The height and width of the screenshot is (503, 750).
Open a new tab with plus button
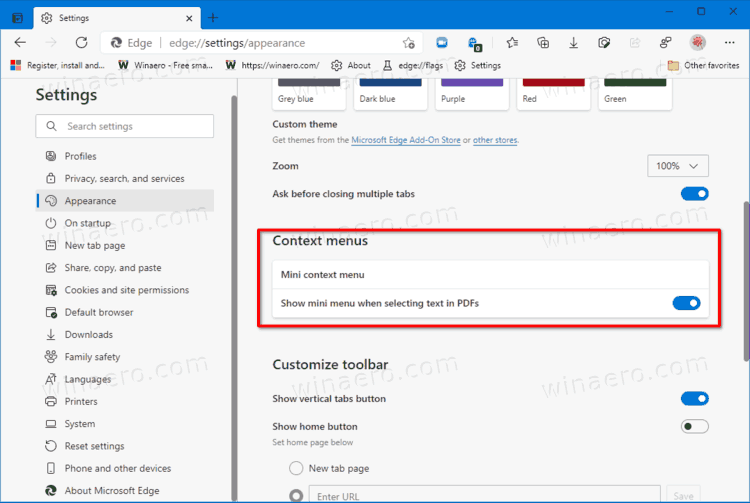(x=213, y=17)
